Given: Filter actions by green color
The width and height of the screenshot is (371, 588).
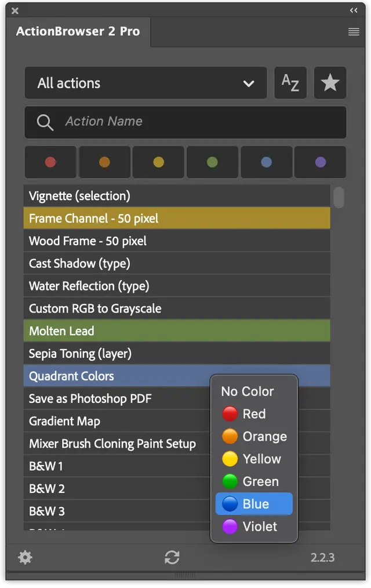Looking at the screenshot, I should tap(212, 162).
